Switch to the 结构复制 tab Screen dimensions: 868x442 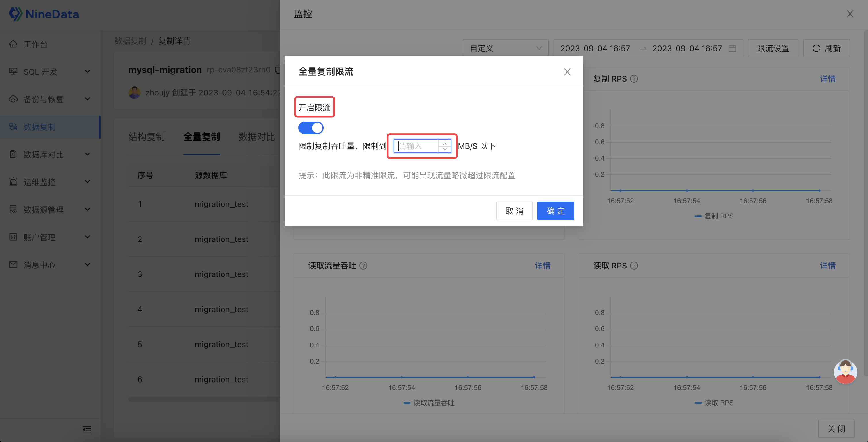coord(146,137)
